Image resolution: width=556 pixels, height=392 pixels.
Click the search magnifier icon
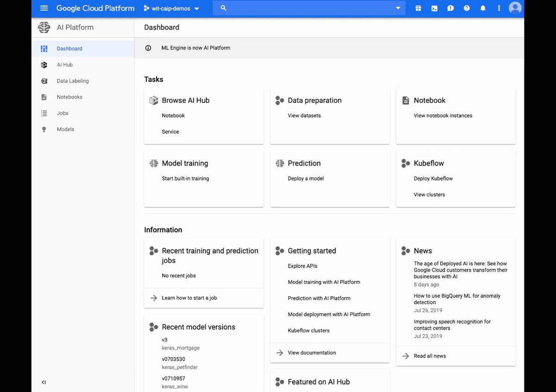pos(223,8)
